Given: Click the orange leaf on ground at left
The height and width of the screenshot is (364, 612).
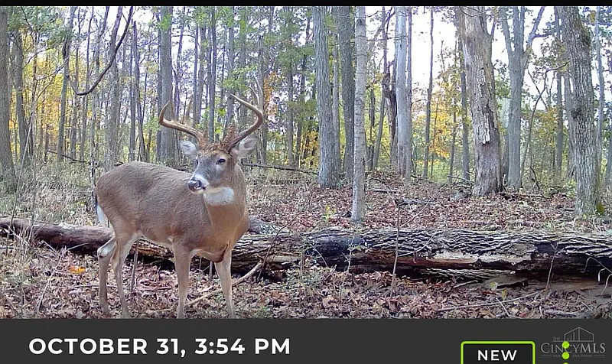Looking at the screenshot, I should [x=77, y=270].
